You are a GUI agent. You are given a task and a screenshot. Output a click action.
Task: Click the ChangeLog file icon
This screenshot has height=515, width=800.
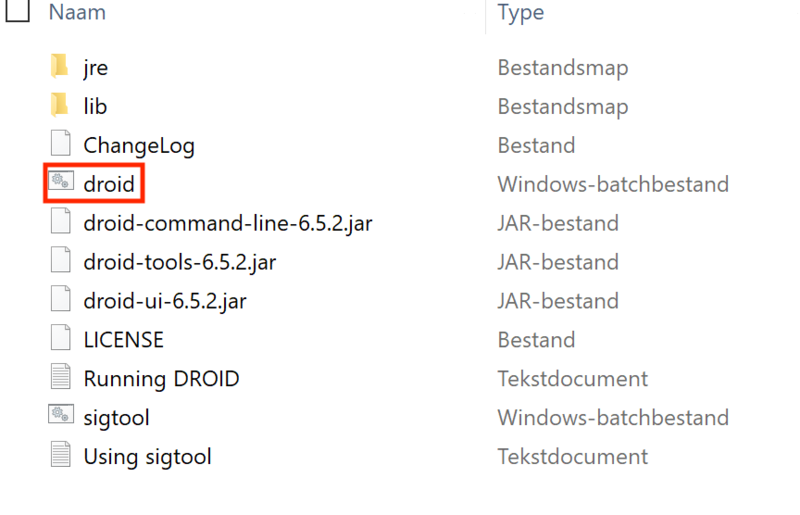[60, 145]
